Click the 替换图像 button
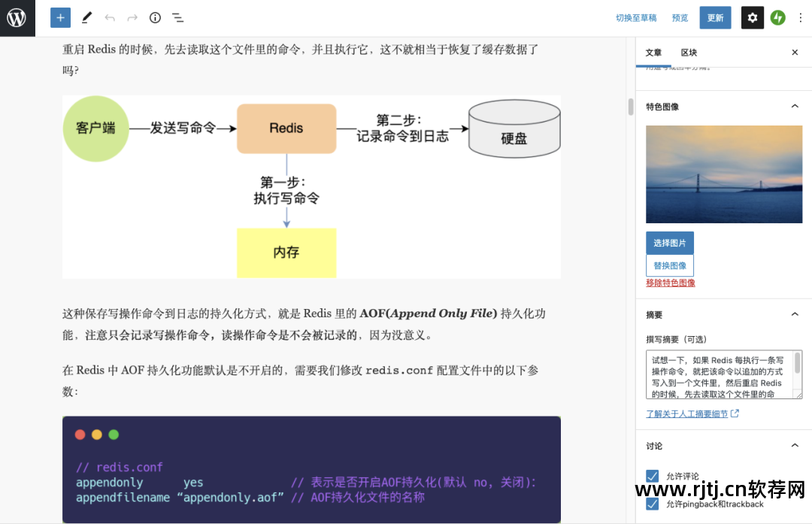This screenshot has height=524, width=812. (x=670, y=265)
